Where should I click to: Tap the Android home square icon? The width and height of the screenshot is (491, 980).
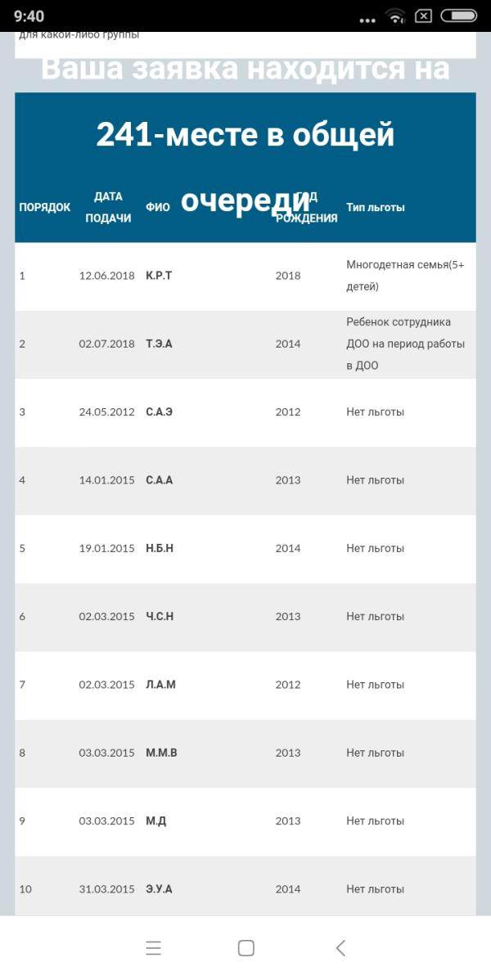click(245, 948)
